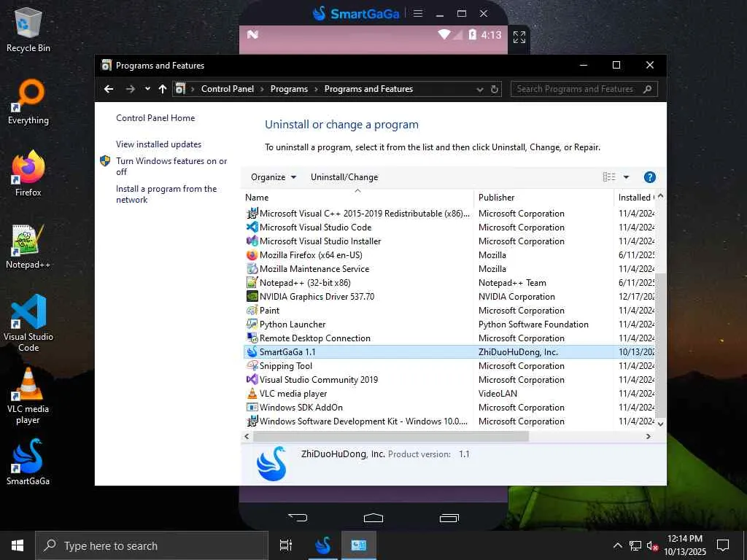The height and width of the screenshot is (560, 747).
Task: Expand the view options dropdown arrow
Action: (x=627, y=177)
